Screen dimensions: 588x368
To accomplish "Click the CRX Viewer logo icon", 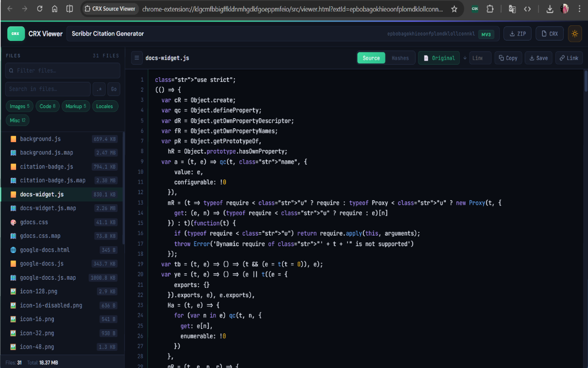I will 16,34.
